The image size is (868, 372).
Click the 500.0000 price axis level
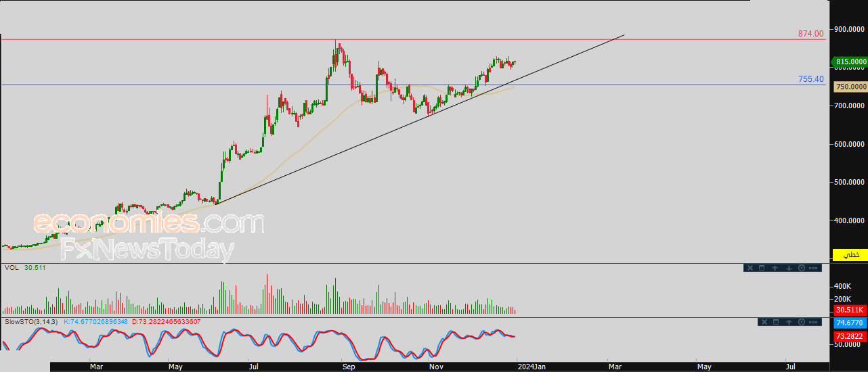850,182
